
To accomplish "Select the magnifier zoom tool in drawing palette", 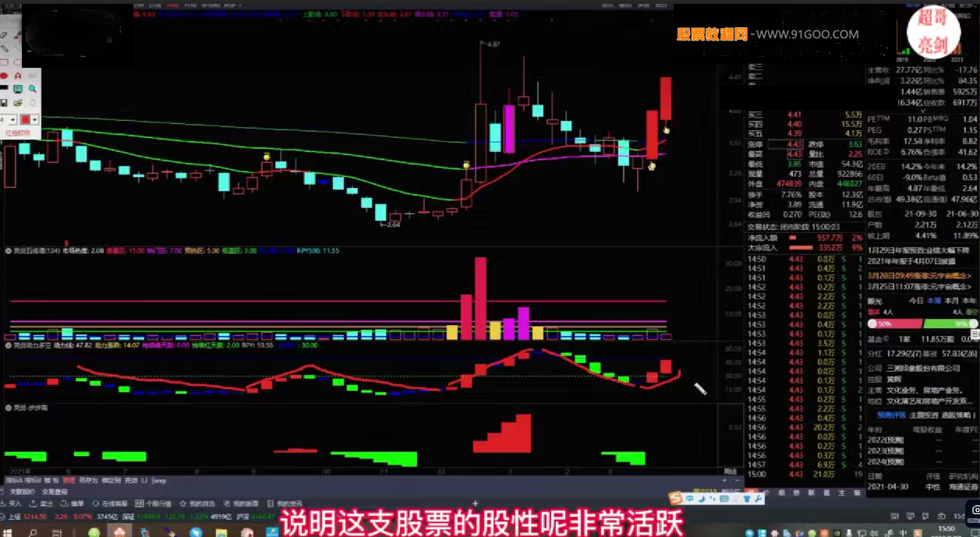I will coord(32,90).
